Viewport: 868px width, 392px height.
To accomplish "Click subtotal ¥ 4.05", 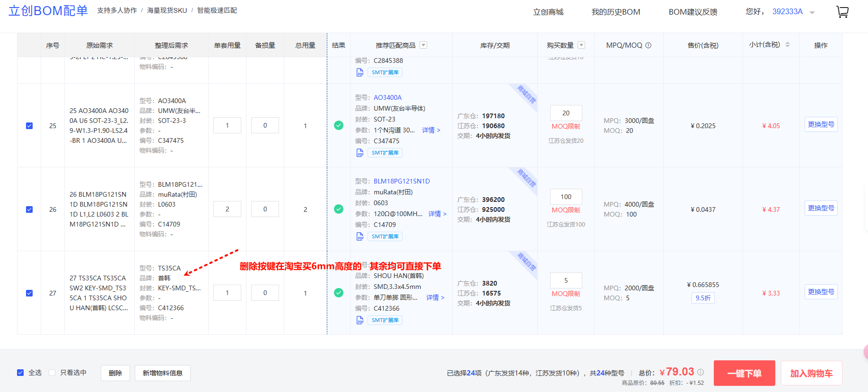I will click(x=771, y=126).
